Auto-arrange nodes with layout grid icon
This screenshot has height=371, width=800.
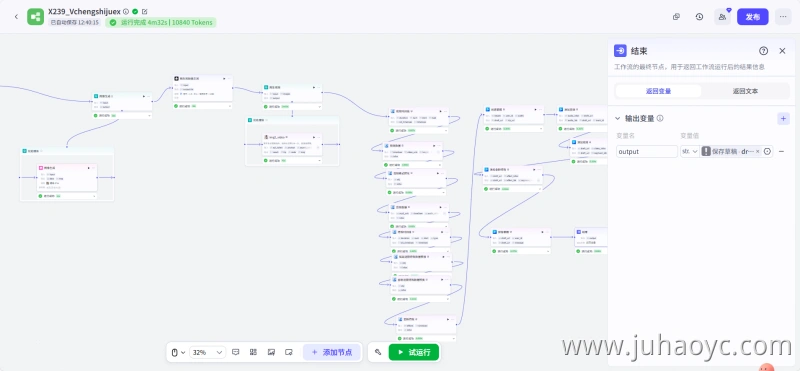253,352
